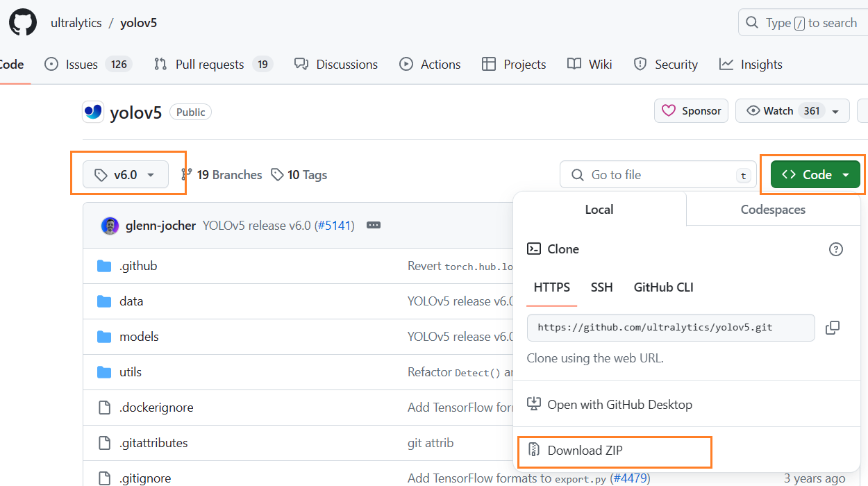The width and height of the screenshot is (868, 486).
Task: Copy clone URL to clipboard
Action: pyautogui.click(x=833, y=328)
